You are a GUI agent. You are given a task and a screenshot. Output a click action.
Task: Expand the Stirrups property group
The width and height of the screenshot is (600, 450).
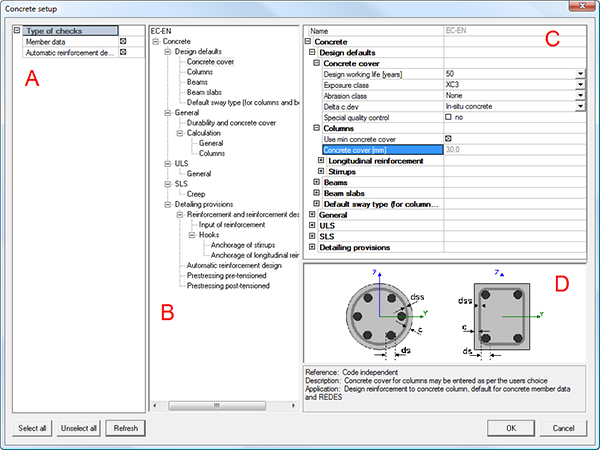321,171
